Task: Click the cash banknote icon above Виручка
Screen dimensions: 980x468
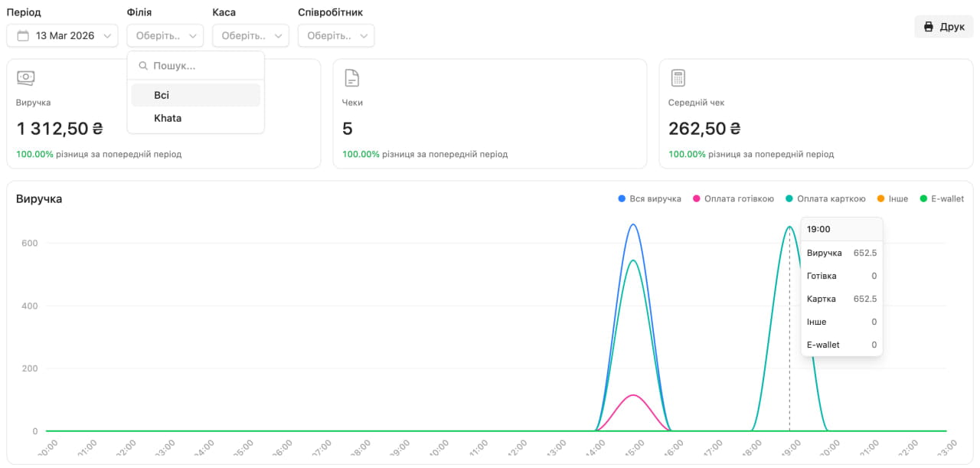Action: pos(26,77)
